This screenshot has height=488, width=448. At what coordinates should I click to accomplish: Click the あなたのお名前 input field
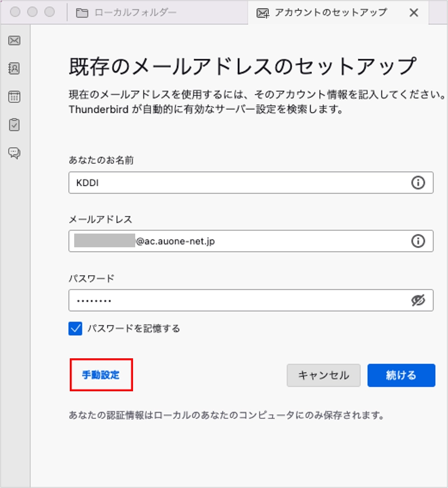(220, 182)
